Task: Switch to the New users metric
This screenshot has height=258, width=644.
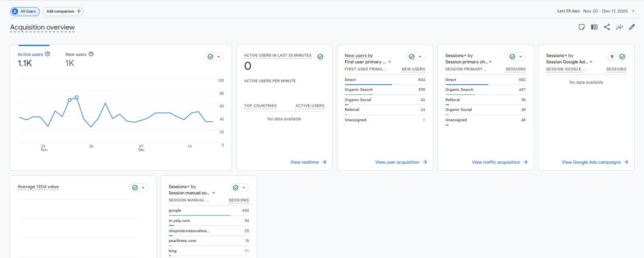Action: (76, 54)
